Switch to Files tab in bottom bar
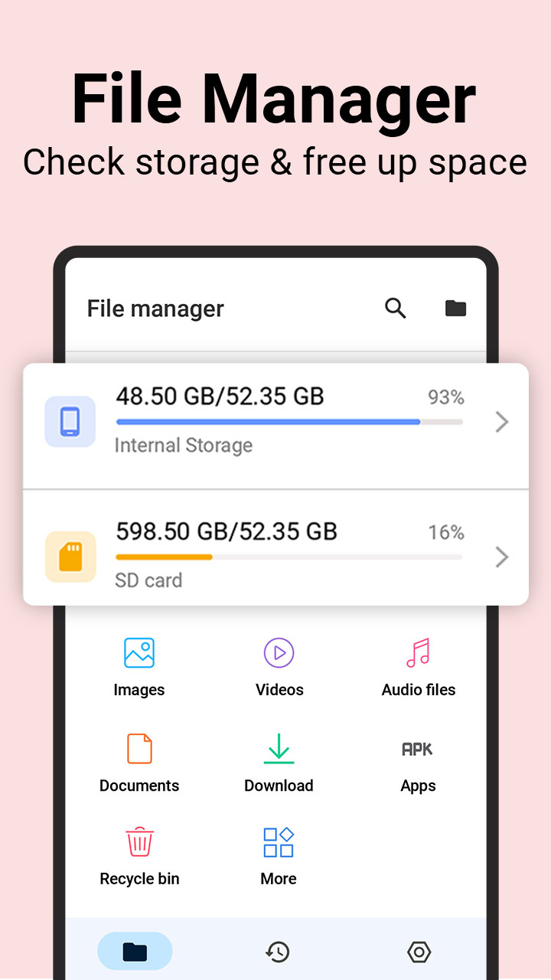This screenshot has width=551, height=980. (135, 952)
